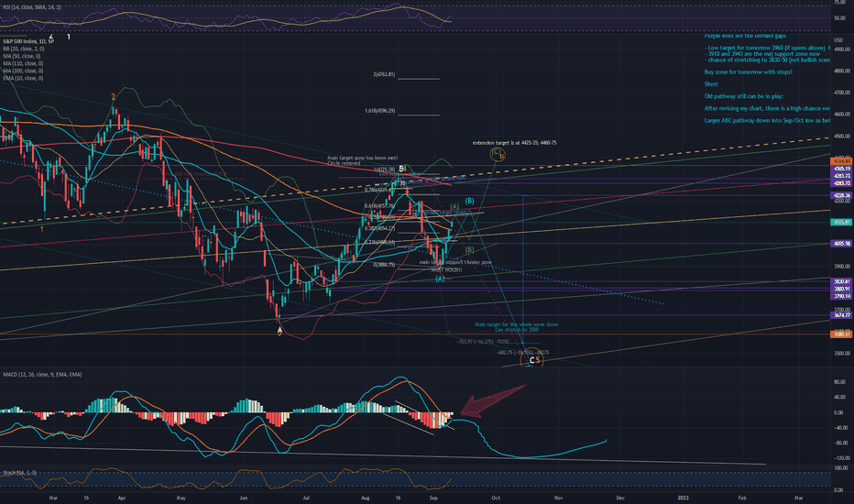
Task: Select the RSI (14, close, SMA, 14, 2) legend
Action: tap(31, 7)
